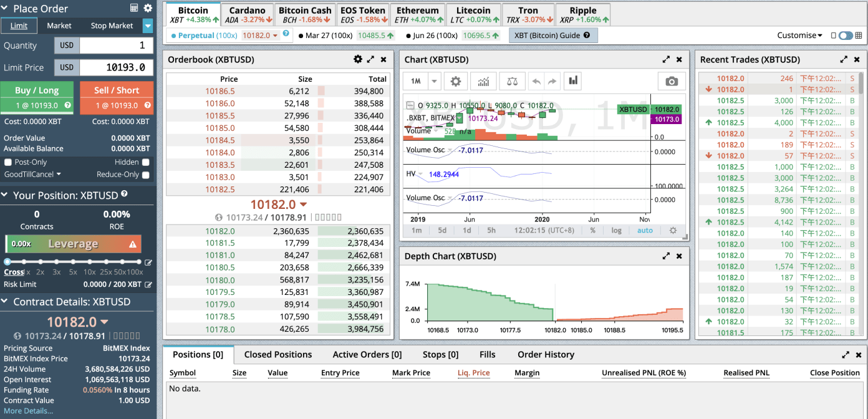Image resolution: width=868 pixels, height=419 pixels.
Task: Expand the Customise dropdown menu
Action: pyautogui.click(x=799, y=36)
